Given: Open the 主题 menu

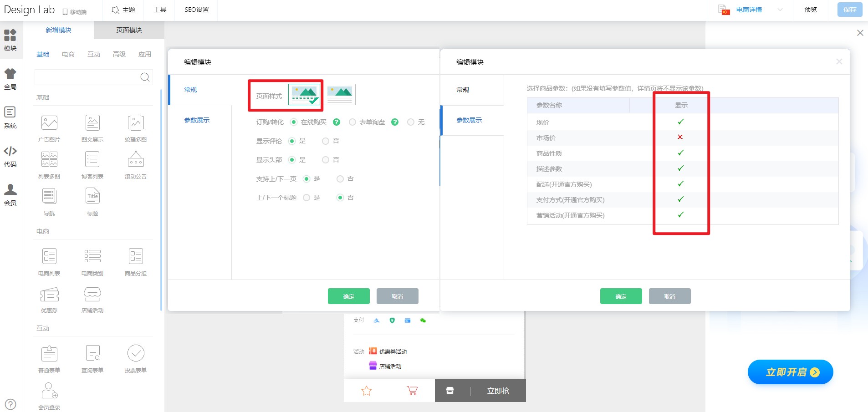Looking at the screenshot, I should [x=123, y=10].
